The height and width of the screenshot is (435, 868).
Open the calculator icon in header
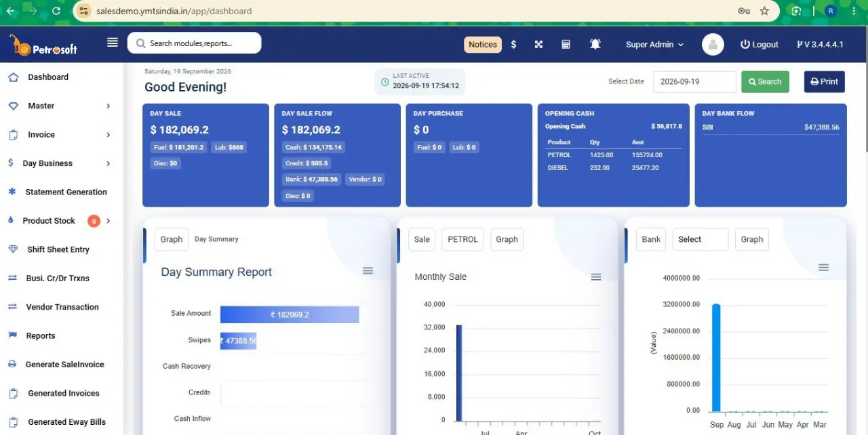(566, 45)
